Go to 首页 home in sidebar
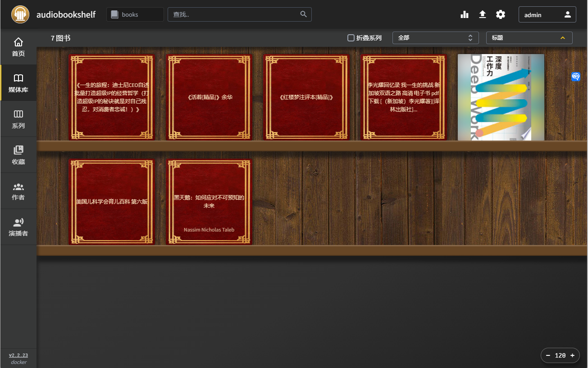The image size is (588, 368). pos(18,47)
